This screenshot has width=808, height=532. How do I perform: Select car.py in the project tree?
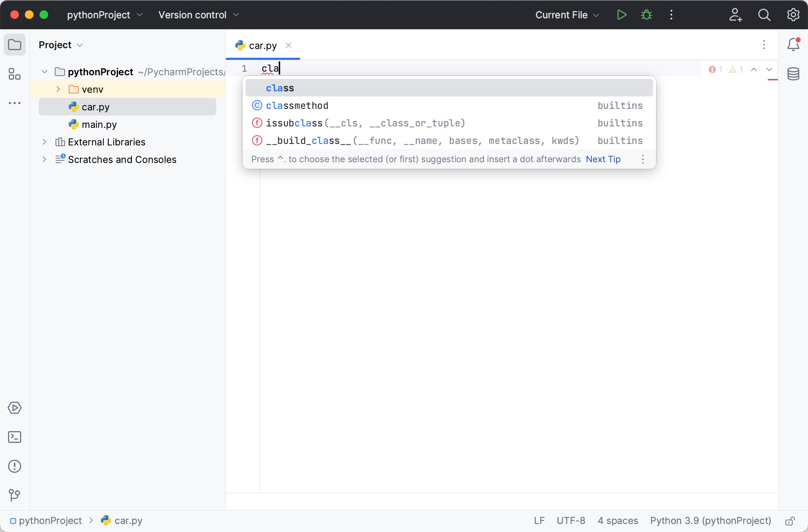click(x=127, y=107)
